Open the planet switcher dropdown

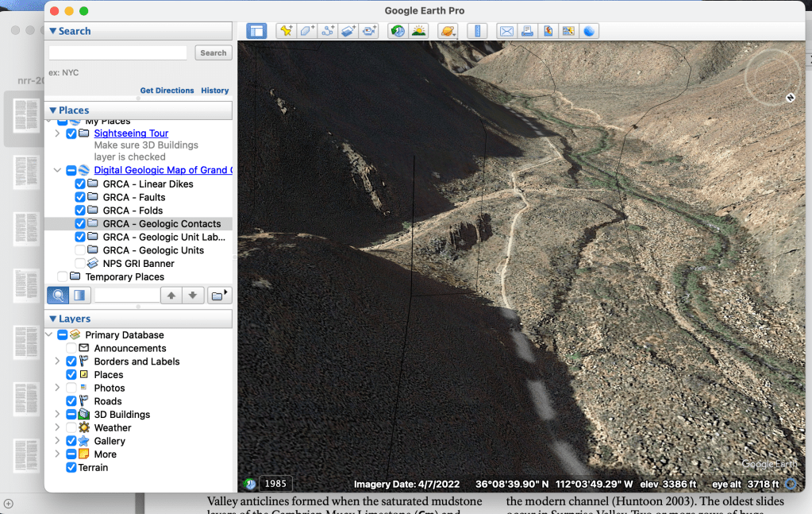click(448, 31)
